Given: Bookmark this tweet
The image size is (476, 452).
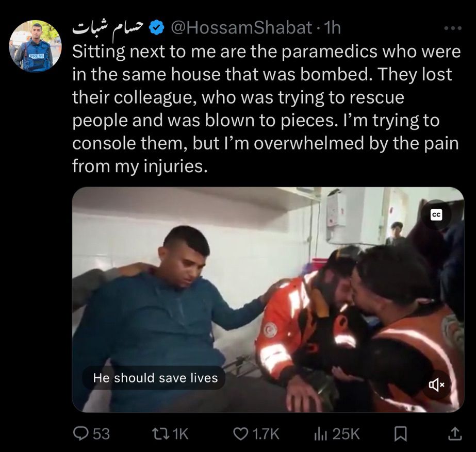Looking at the screenshot, I should 400,434.
